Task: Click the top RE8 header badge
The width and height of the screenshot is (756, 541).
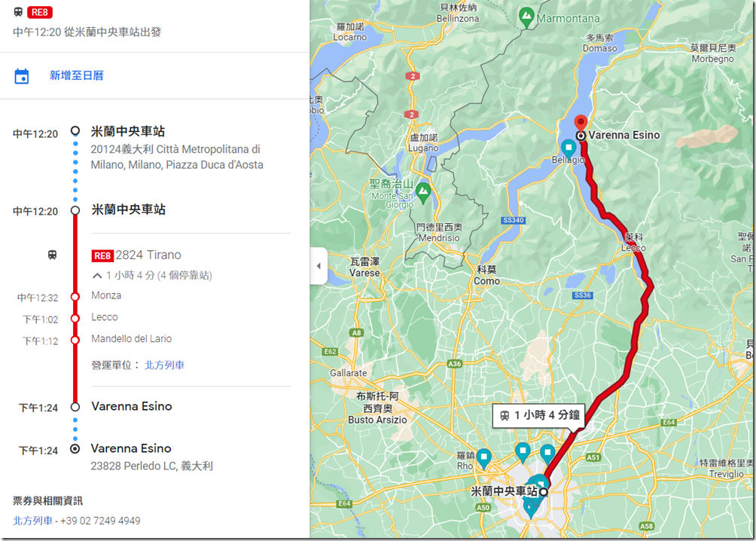Action: click(40, 12)
